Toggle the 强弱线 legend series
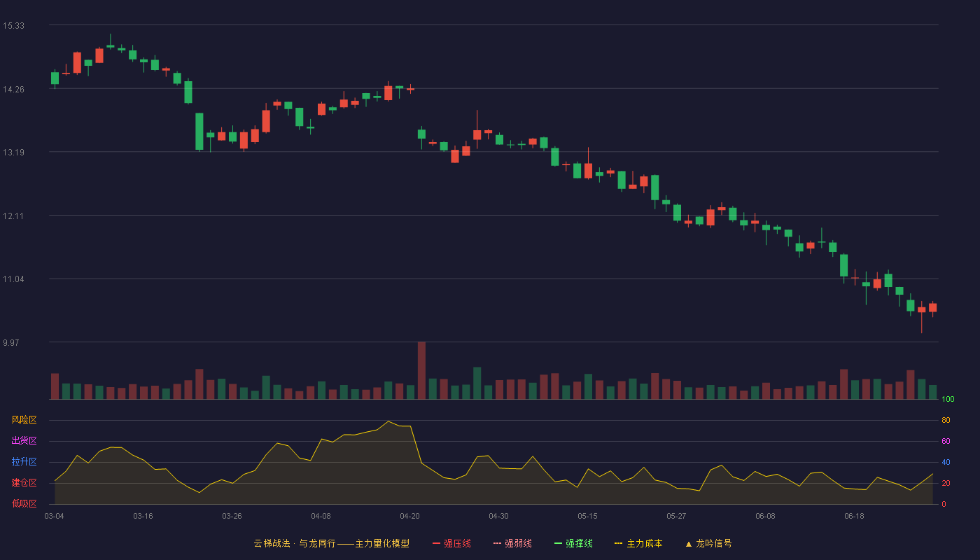The image size is (980, 560). coord(512,543)
